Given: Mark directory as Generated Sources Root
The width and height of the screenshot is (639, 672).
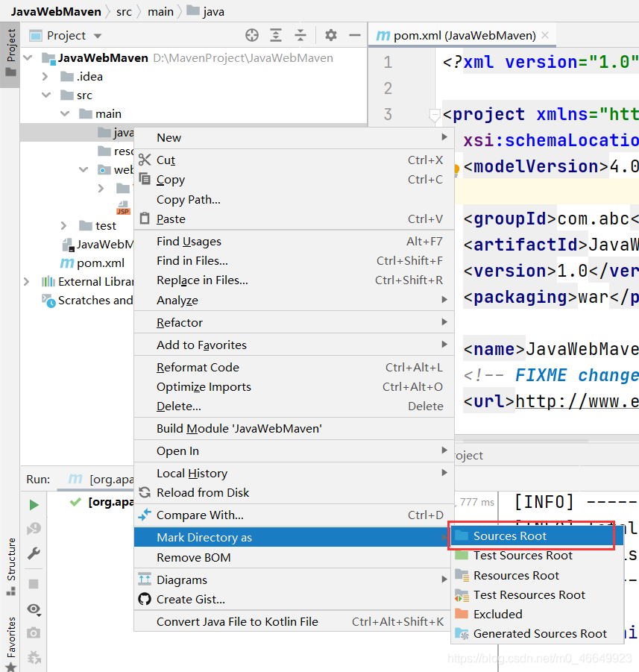Looking at the screenshot, I should point(537,634).
